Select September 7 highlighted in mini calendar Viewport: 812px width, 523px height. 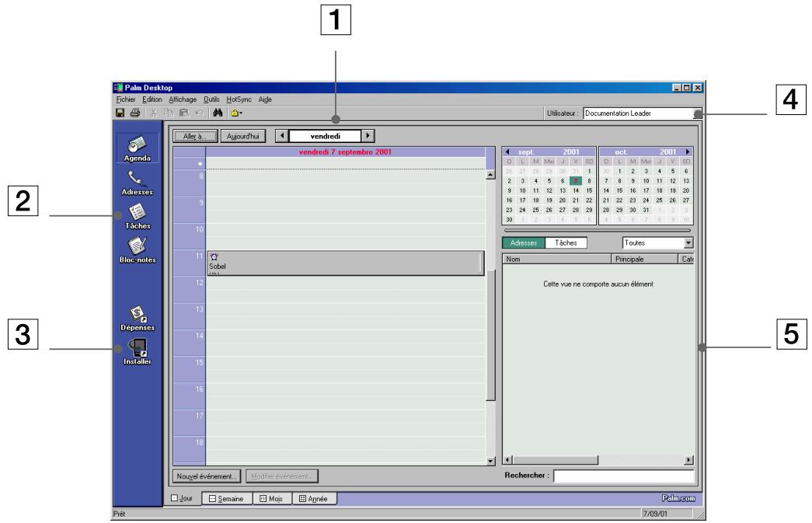coord(575,181)
